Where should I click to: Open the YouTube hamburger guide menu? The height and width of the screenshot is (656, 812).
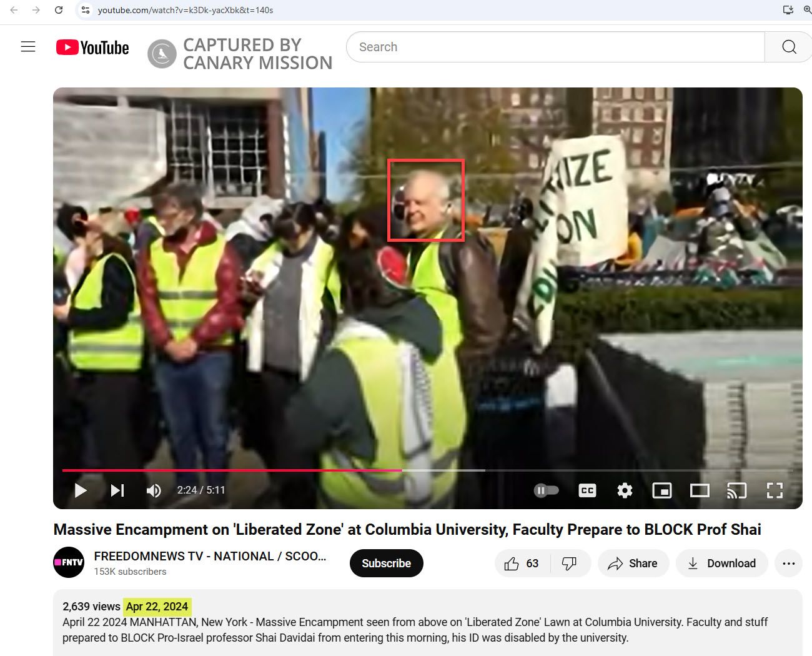pyautogui.click(x=28, y=47)
